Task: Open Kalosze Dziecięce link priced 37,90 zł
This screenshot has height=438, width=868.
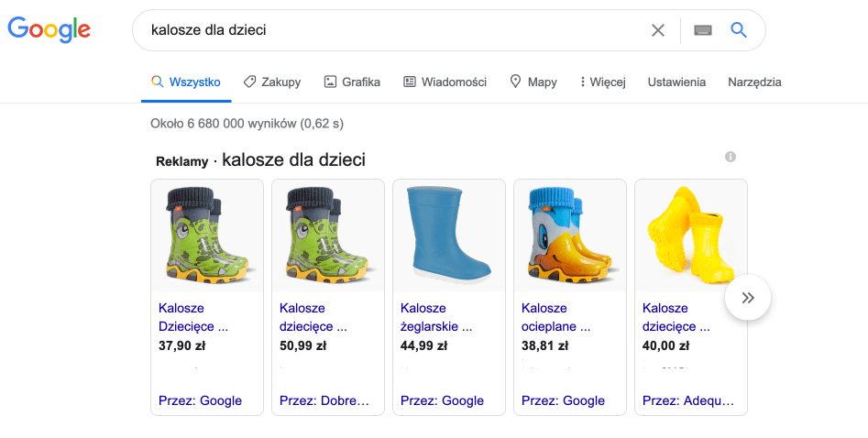Action: pyautogui.click(x=193, y=316)
